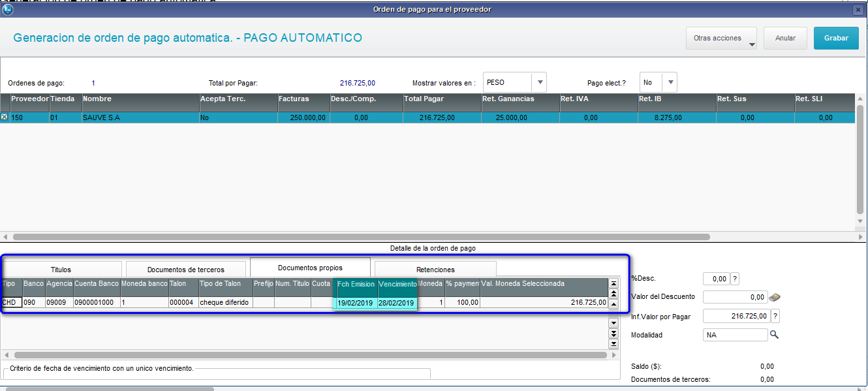Click left arrow of supplier grid horizontal scrollbar
This screenshot has height=391, width=868.
(7, 237)
